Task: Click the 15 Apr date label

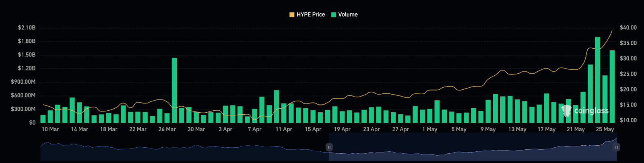Action: [313, 129]
